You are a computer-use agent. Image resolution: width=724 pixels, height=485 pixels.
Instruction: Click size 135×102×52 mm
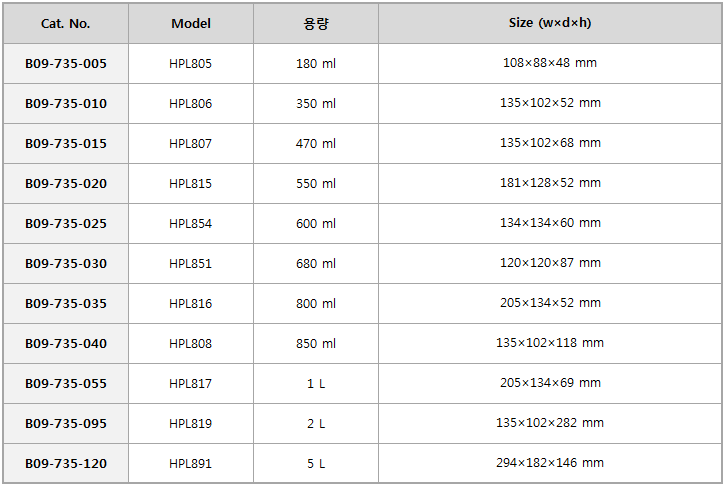[x=550, y=103]
